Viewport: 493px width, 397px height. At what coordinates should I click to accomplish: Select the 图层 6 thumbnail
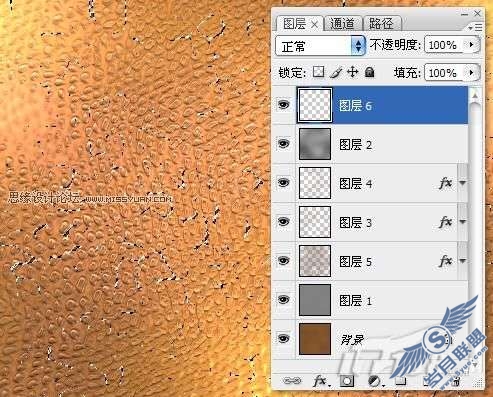315,105
